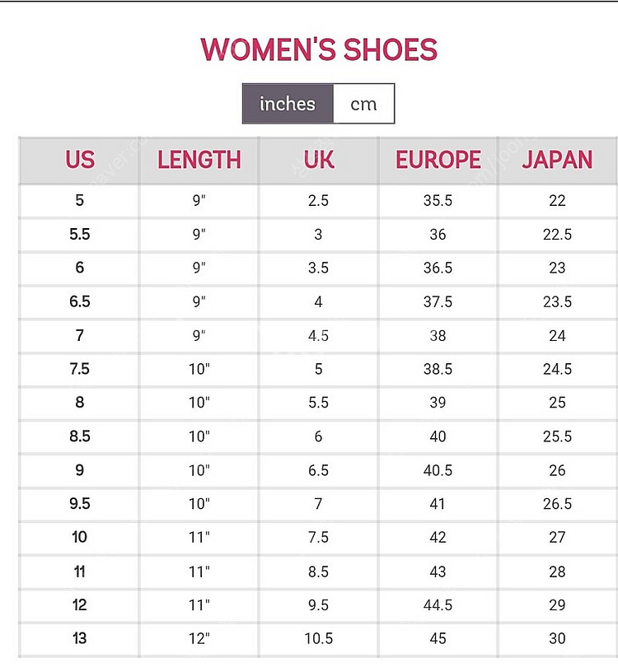The image size is (618, 672).
Task: Select UK size 6.5 cell
Action: click(319, 470)
